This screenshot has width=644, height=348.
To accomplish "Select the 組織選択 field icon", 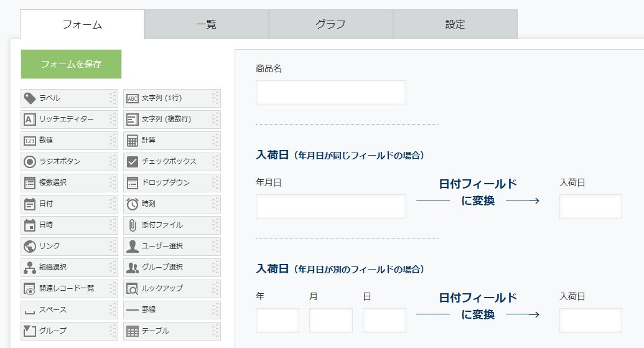I will point(30,268).
